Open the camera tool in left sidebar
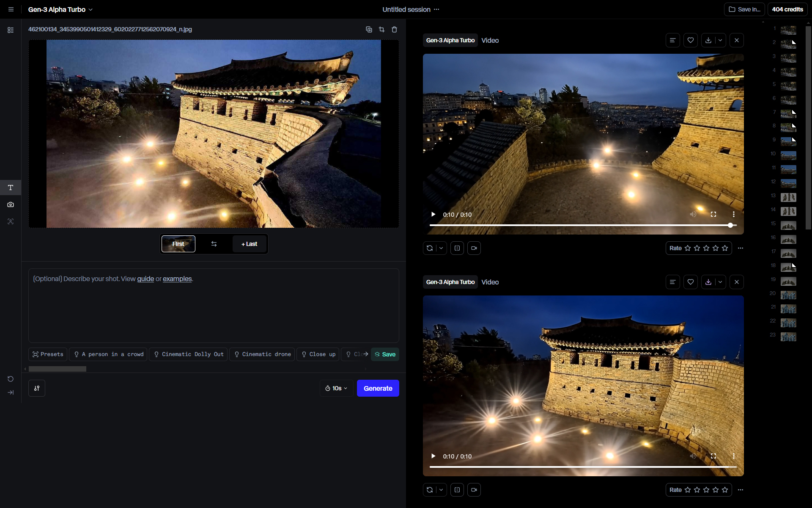This screenshot has width=812, height=508. click(11, 204)
